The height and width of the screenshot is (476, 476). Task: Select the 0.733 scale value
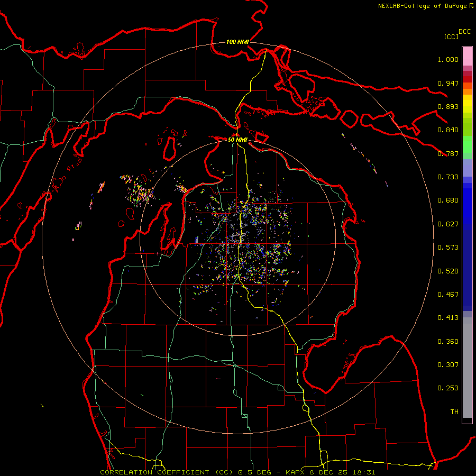coord(448,177)
